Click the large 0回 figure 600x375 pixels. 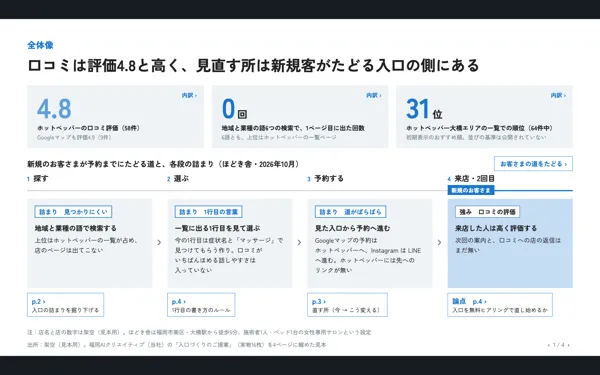click(234, 109)
